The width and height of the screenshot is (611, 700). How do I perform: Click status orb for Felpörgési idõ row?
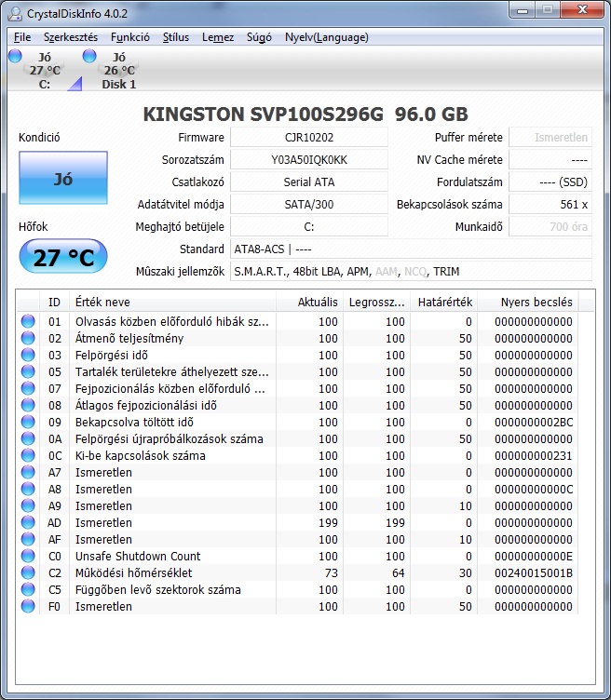tap(28, 355)
